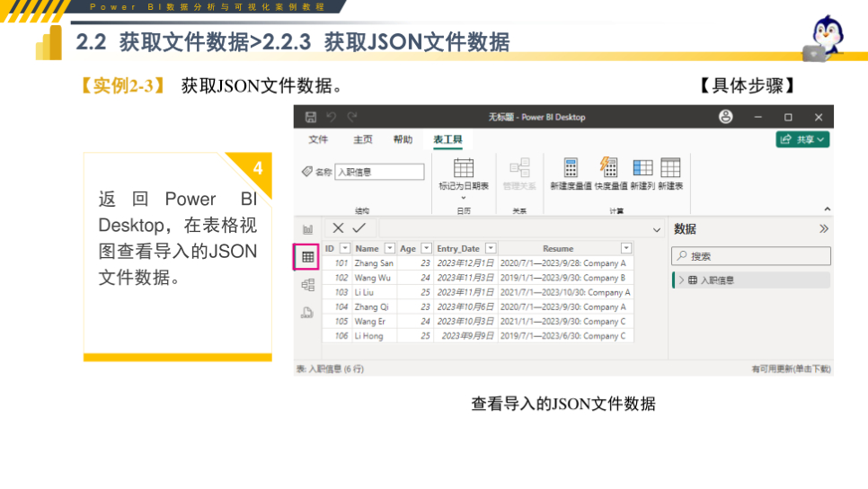Collapse the 数据 pane with double chevron
The width and height of the screenshot is (868, 489).
[x=824, y=228]
